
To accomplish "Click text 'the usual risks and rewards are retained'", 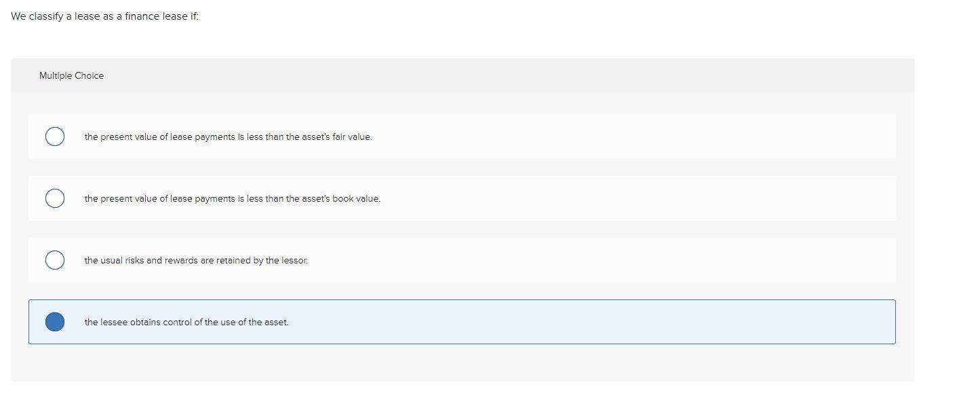I will [196, 261].
